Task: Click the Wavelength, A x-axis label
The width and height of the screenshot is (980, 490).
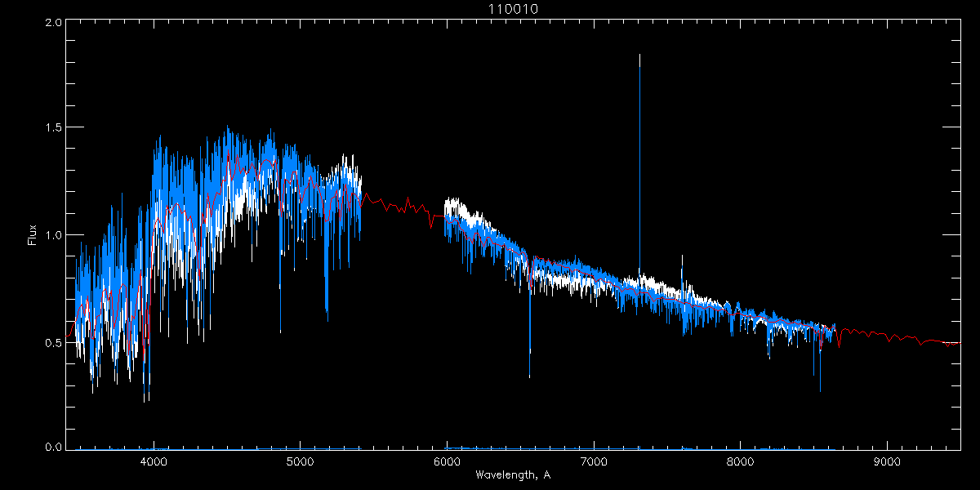Action: [513, 474]
